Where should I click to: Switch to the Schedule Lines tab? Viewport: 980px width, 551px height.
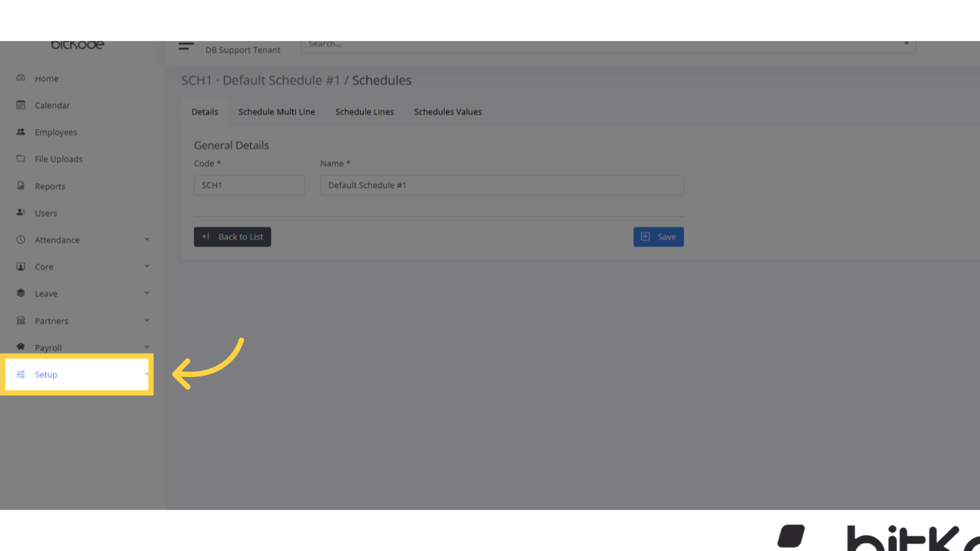[364, 112]
